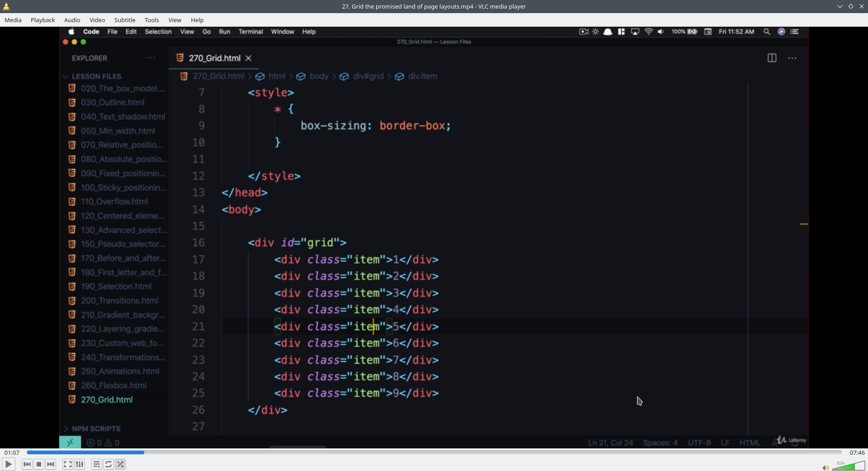Open the VLC Media menu
Viewport: 868px width, 471px height.
[x=13, y=20]
